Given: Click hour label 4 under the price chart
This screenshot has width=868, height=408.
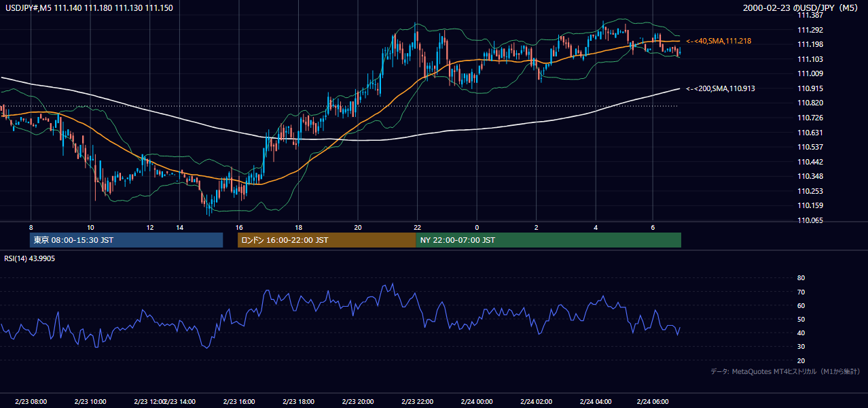Looking at the screenshot, I should 596,227.
